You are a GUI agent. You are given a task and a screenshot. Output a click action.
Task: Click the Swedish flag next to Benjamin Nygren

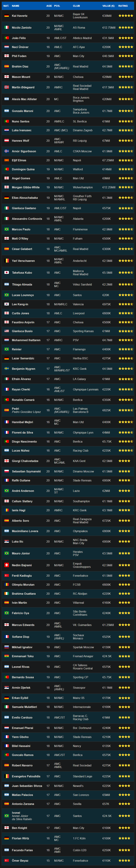[x=6, y=369]
